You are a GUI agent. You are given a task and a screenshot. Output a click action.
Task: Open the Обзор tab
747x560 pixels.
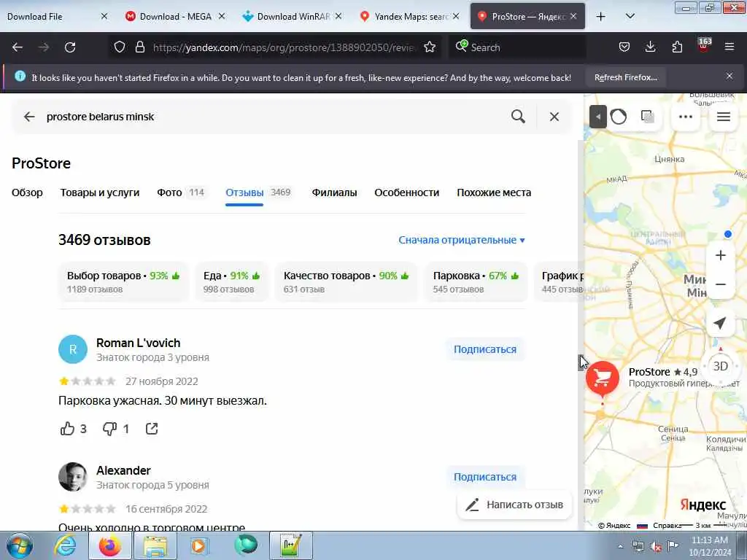pyautogui.click(x=27, y=192)
